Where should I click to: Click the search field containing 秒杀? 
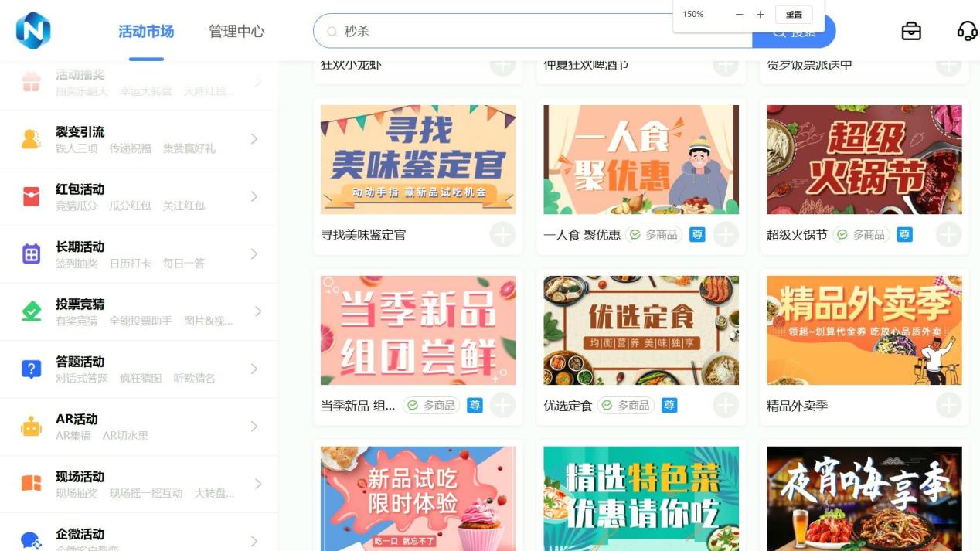tap(533, 32)
